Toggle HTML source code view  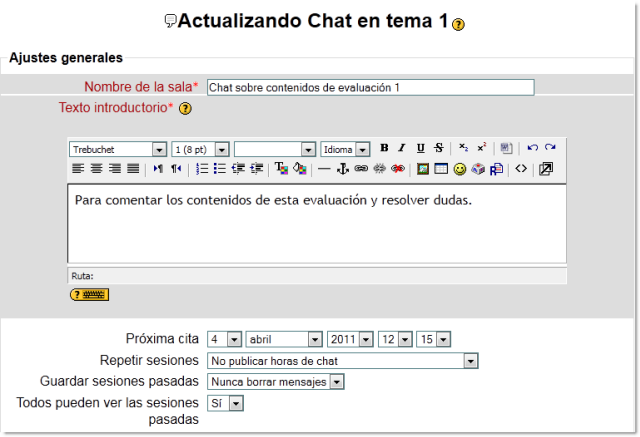pos(521,169)
